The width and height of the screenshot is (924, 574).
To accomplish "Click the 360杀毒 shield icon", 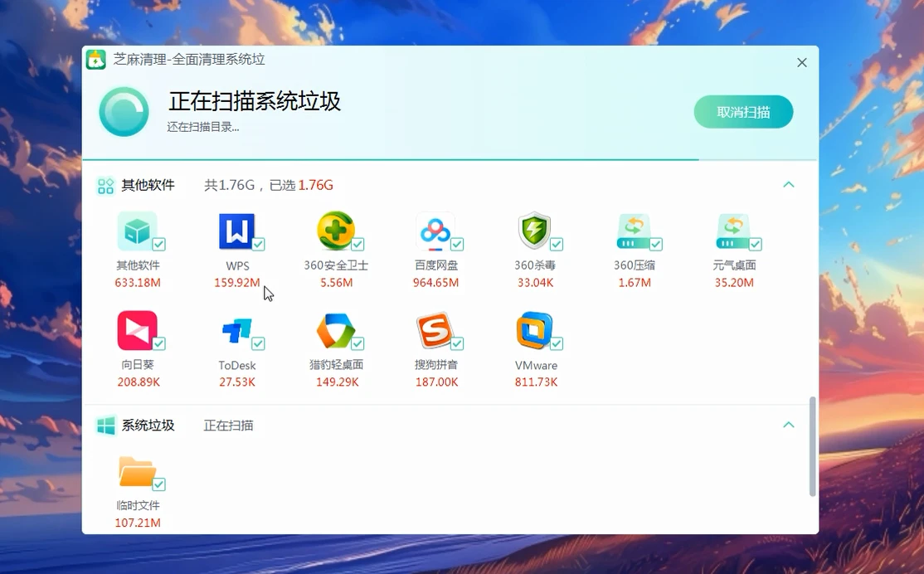I will tap(534, 231).
